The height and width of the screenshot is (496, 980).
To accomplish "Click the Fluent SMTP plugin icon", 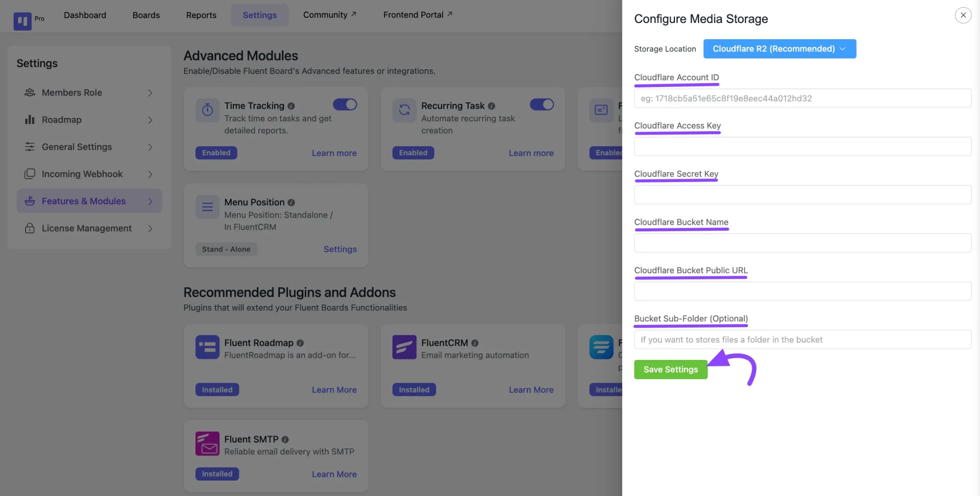I will tap(207, 444).
